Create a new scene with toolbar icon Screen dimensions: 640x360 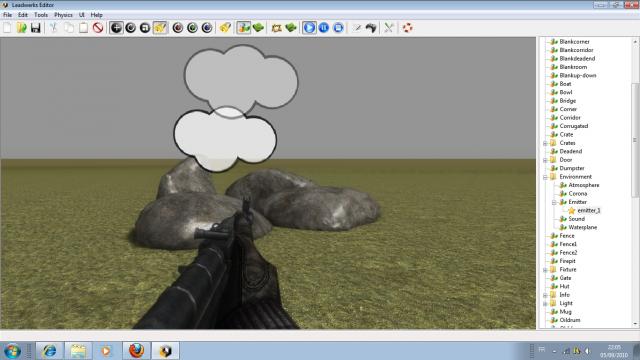point(7,28)
